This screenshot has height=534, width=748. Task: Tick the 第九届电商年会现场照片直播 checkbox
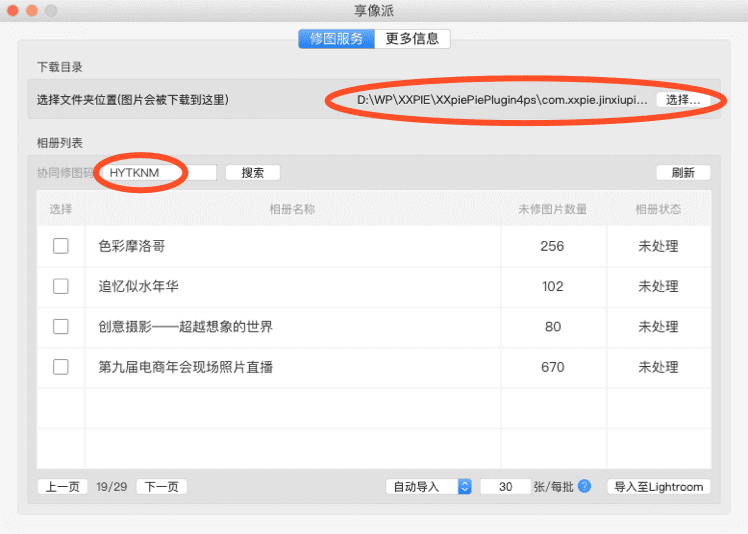click(x=61, y=367)
